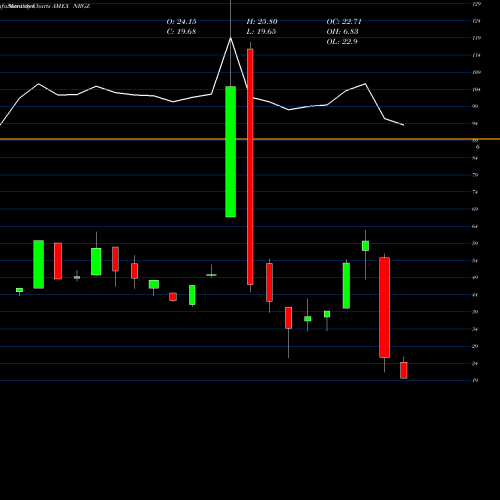500x500 pixels.
Task: Click the tallest green candlestick body
Action: tap(231, 152)
